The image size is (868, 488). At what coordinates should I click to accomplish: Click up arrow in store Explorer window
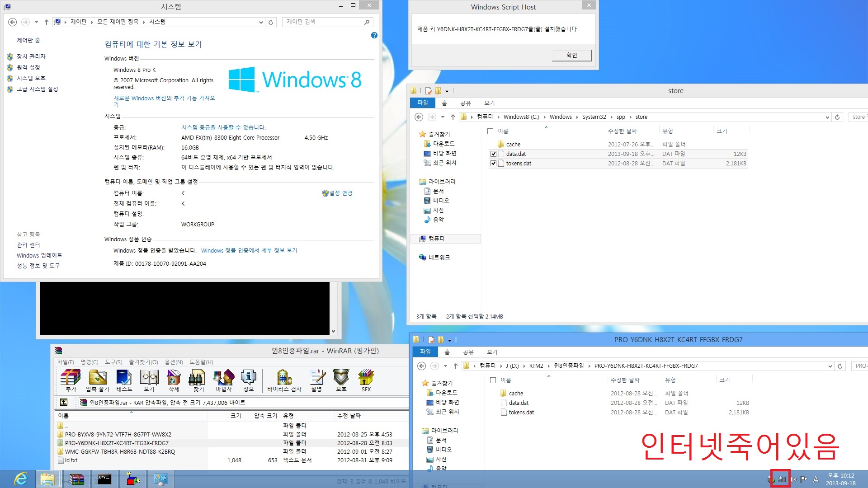coord(453,117)
